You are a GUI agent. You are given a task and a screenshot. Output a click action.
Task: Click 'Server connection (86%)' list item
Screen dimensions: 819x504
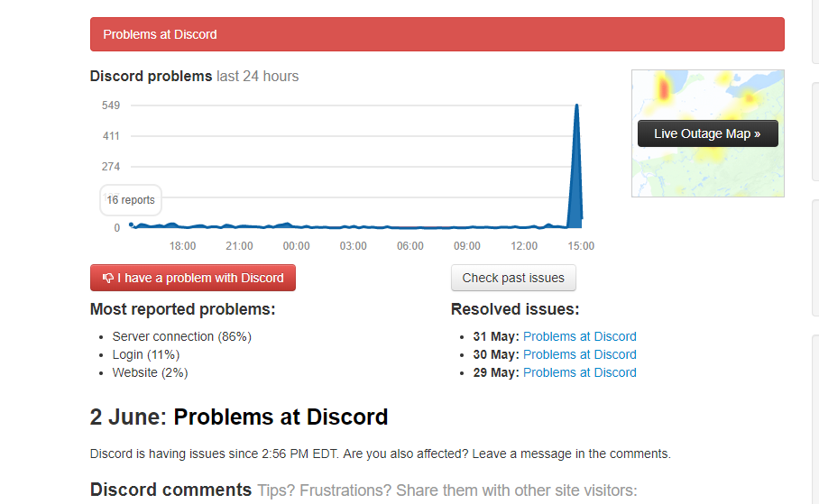click(x=182, y=336)
